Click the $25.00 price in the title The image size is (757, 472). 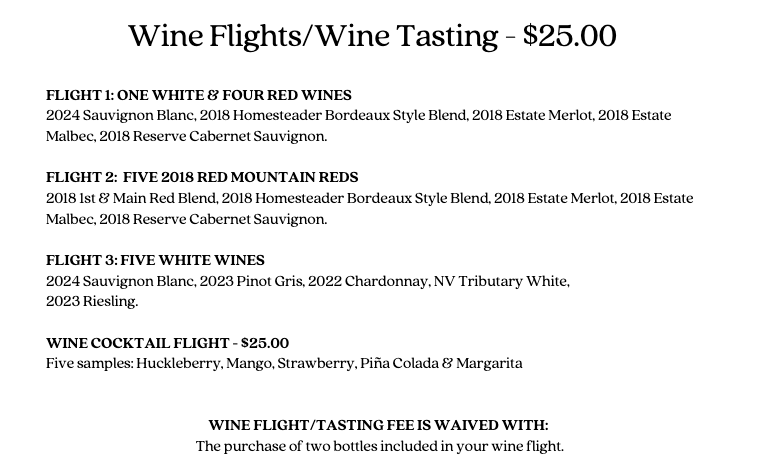pos(569,37)
